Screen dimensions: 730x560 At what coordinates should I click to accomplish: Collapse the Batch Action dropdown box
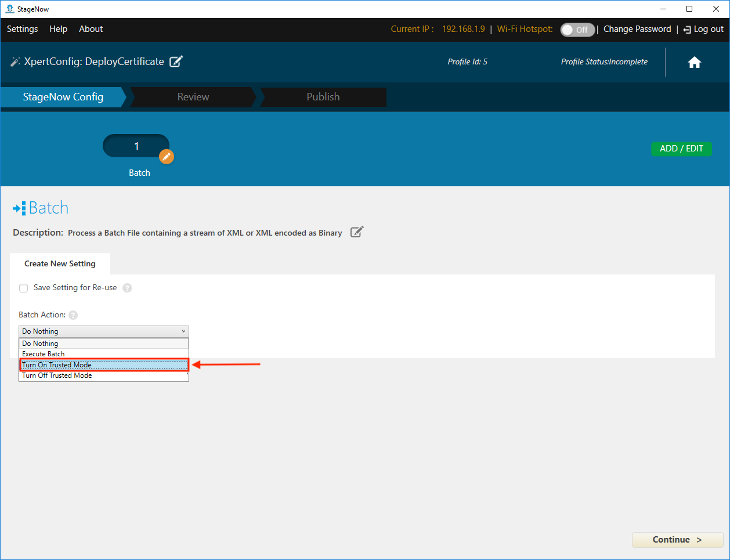(x=104, y=331)
